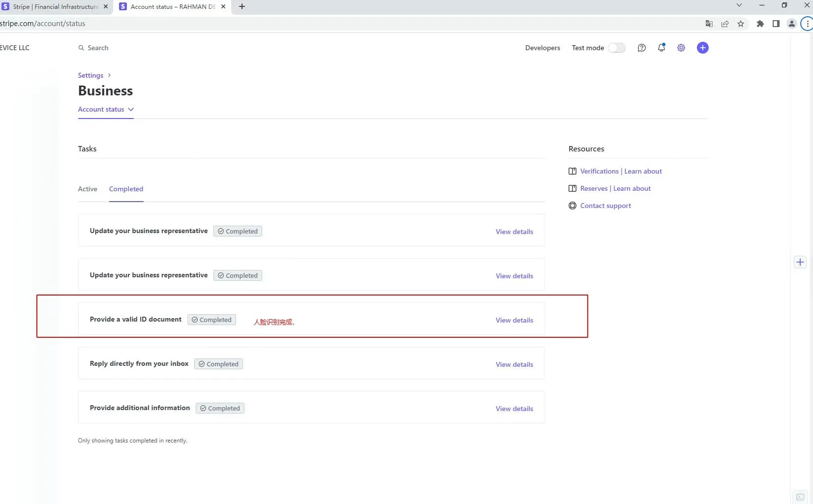Click the translate page icon in address bar
This screenshot has width=813, height=504.
(709, 24)
